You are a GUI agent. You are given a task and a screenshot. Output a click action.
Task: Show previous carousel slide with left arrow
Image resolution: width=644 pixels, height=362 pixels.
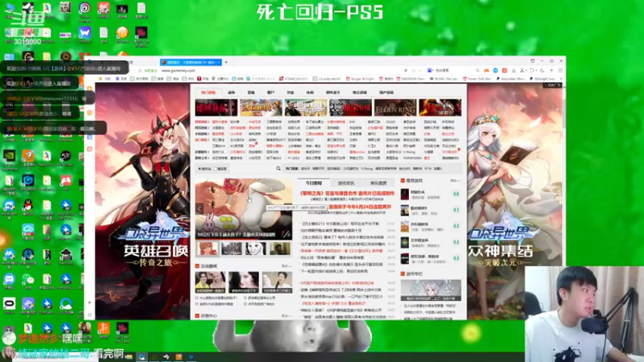click(x=199, y=208)
